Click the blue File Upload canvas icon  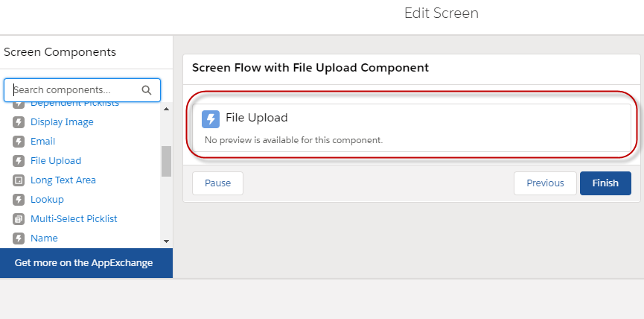211,119
